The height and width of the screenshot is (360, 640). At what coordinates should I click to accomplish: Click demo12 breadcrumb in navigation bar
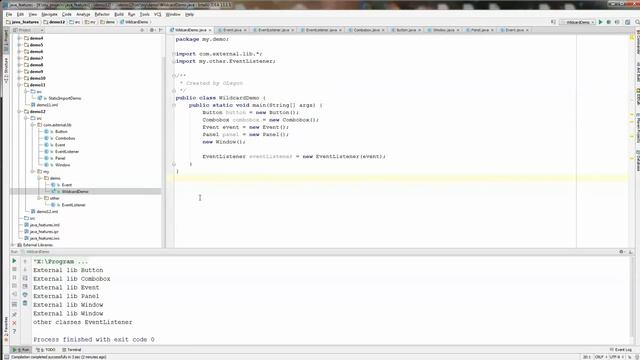tap(55, 22)
